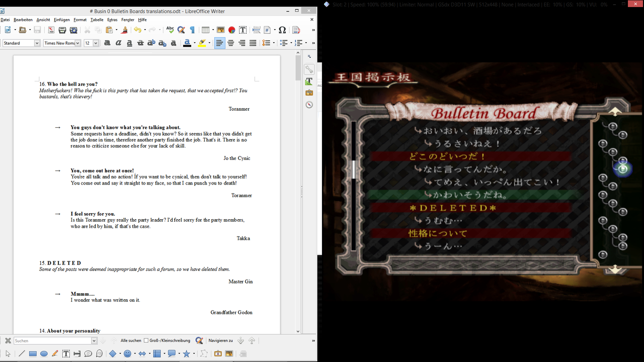Open font color dropdown arrow

tap(195, 43)
